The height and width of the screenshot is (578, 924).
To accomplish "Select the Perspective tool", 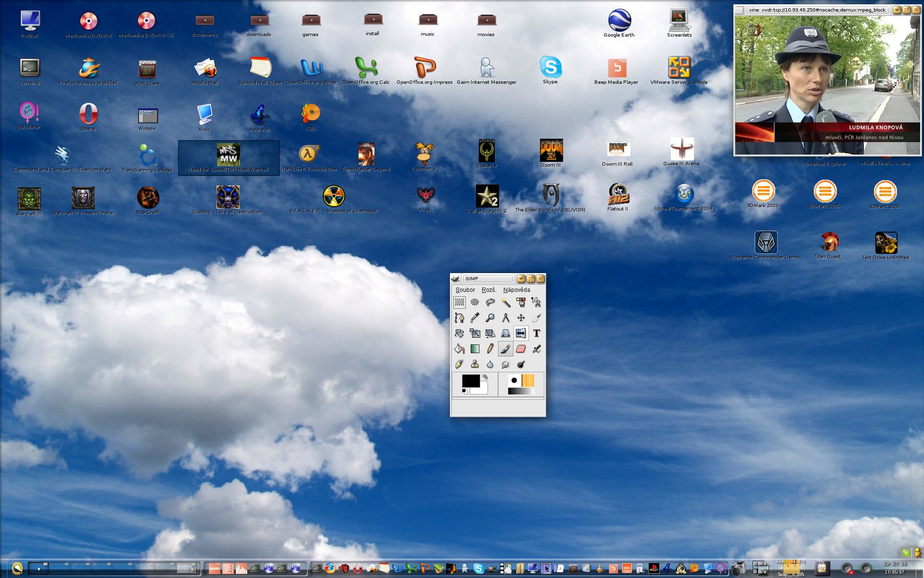I will tap(506, 333).
